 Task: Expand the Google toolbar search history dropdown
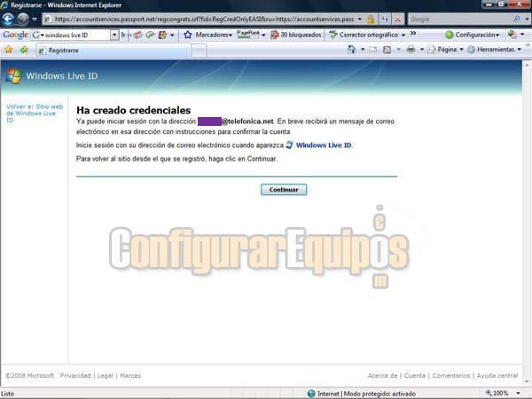click(x=114, y=35)
